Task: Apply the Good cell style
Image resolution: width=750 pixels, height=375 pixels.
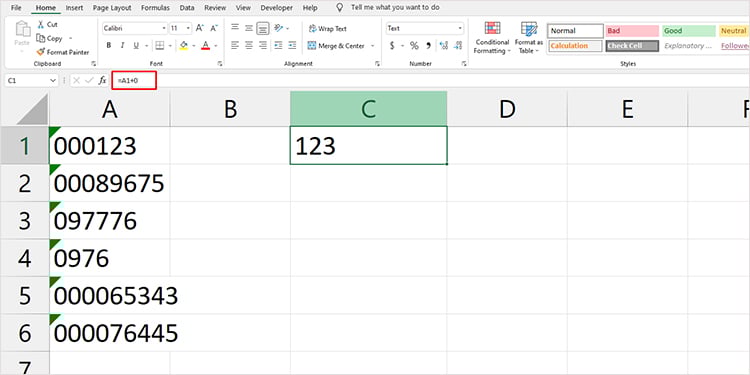Action: [x=689, y=31]
